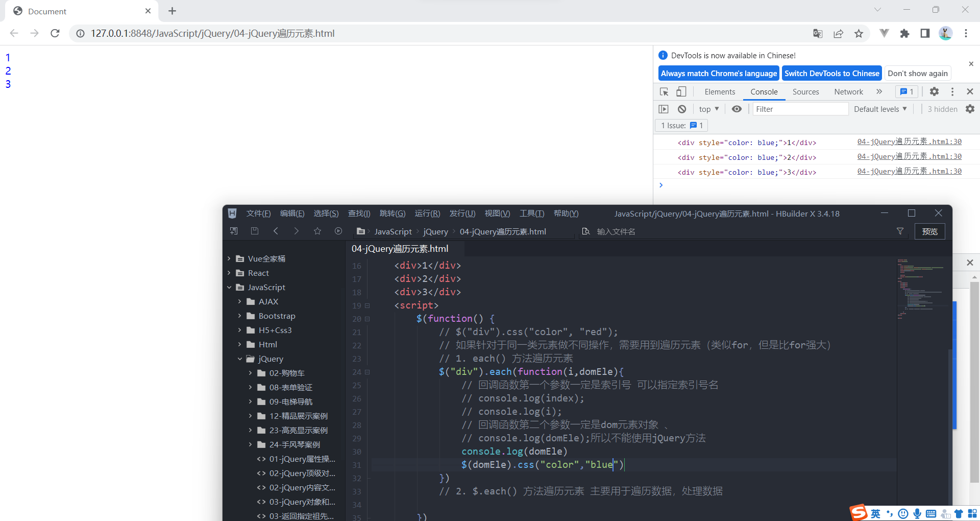Click Switch DevTools to Chinese button
The height and width of the screenshot is (521, 980).
pos(831,73)
